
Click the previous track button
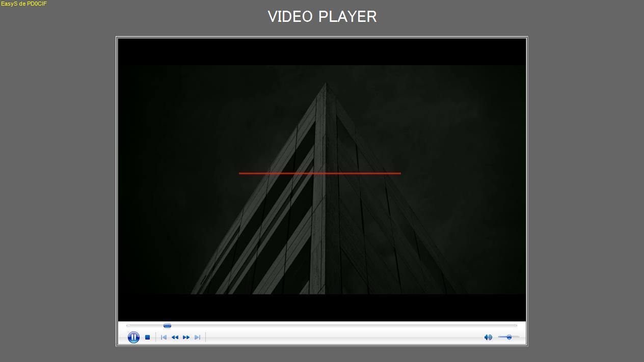(x=164, y=337)
